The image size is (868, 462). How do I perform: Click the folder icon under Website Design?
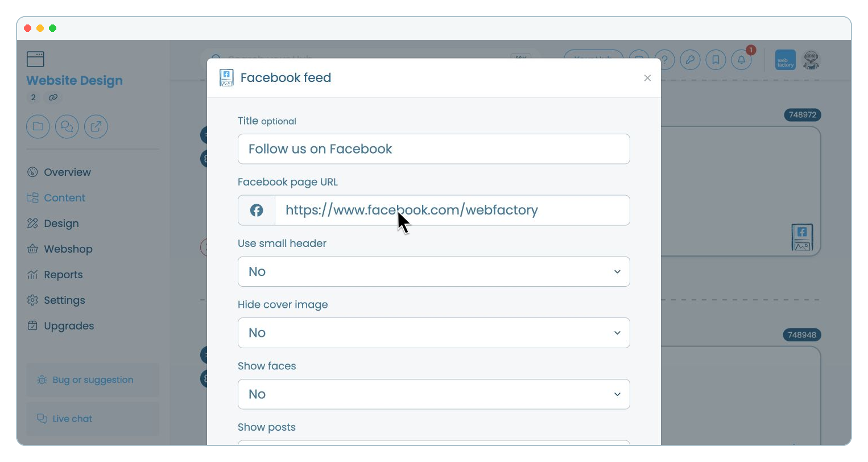pos(38,126)
